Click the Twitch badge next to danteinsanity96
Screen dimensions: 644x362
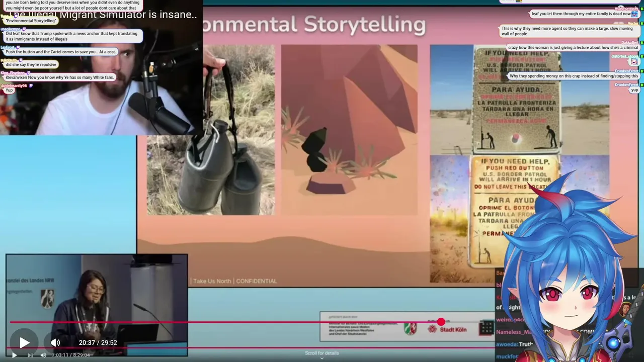tap(31, 85)
